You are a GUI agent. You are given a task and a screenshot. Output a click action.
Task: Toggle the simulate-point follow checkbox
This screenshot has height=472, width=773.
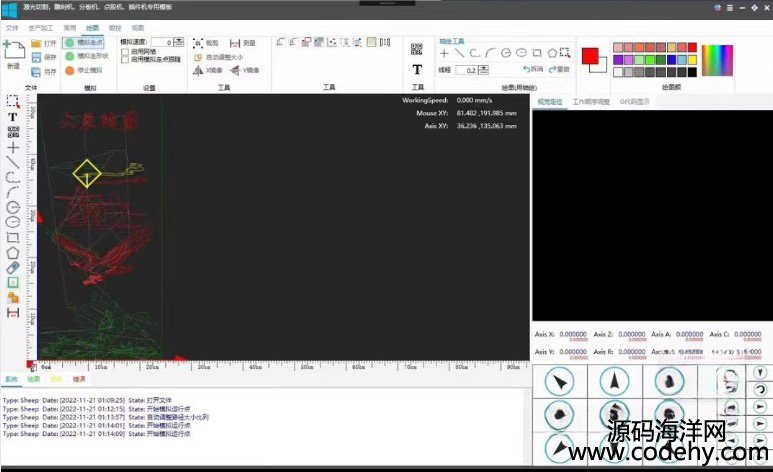click(x=124, y=60)
